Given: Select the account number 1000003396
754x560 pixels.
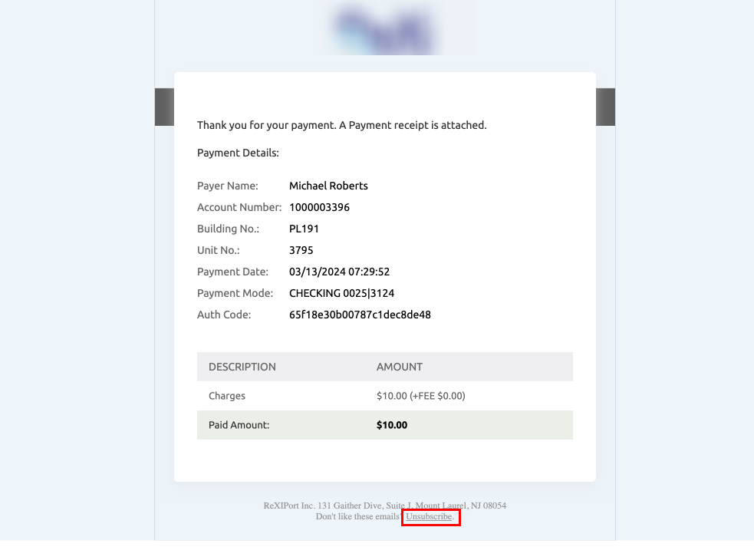Looking at the screenshot, I should [319, 207].
